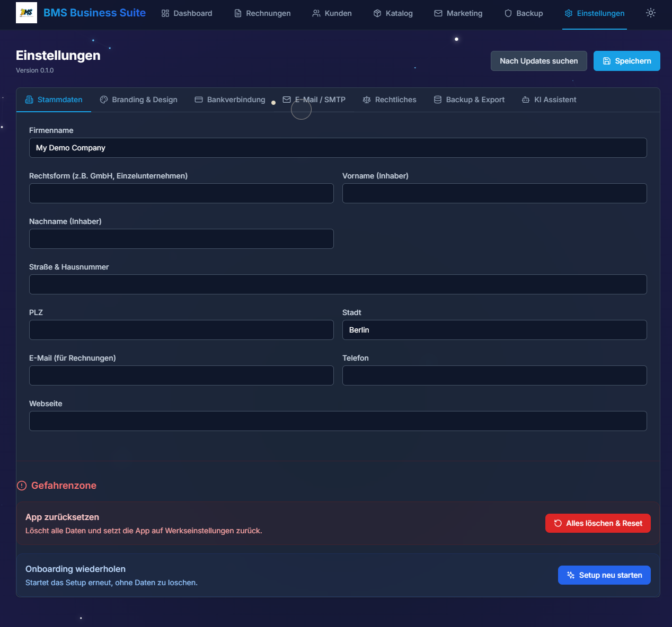Click into the Stadt field
672x627 pixels.
pyautogui.click(x=494, y=330)
